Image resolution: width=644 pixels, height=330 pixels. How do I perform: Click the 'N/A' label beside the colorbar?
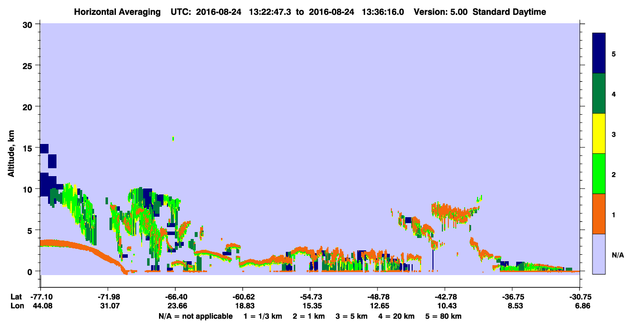618,255
